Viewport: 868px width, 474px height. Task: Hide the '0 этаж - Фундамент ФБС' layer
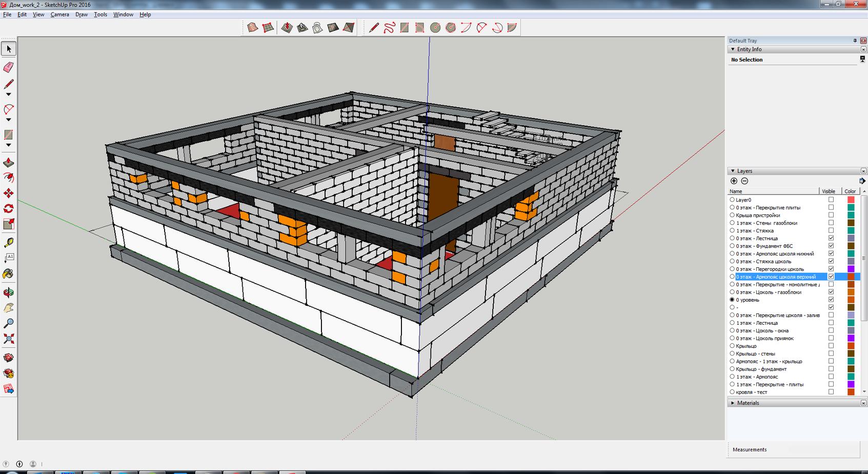831,246
